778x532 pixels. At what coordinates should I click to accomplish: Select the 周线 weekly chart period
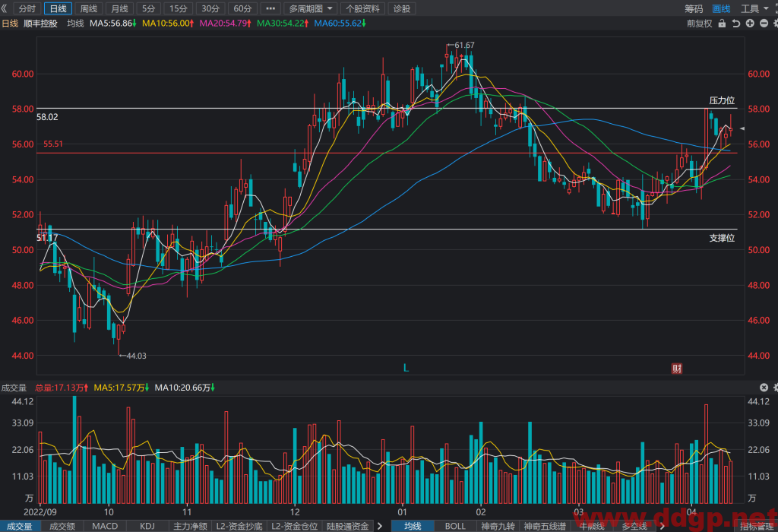[89, 8]
